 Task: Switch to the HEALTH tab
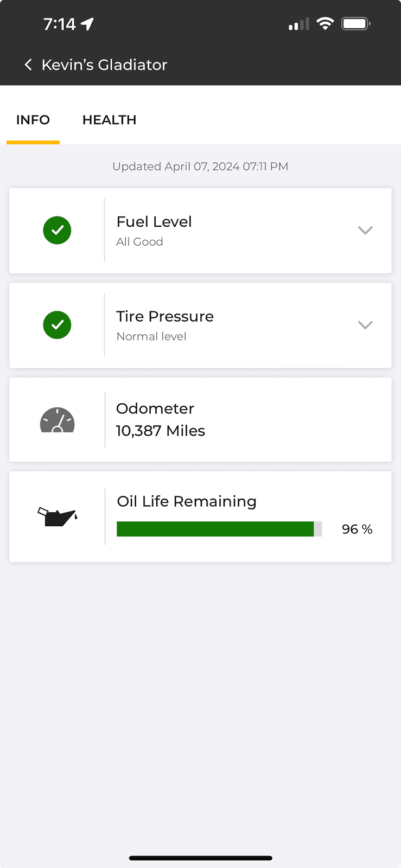click(x=109, y=120)
